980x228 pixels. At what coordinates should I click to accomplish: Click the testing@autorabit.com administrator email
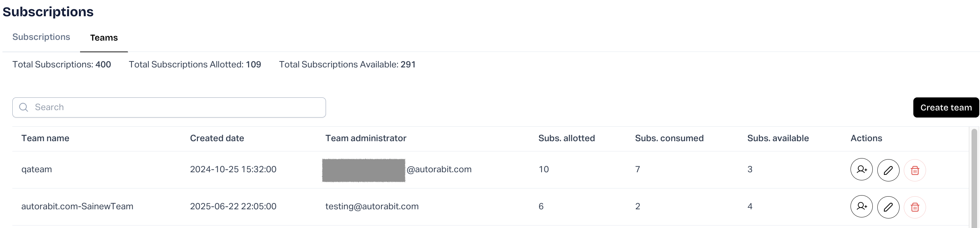[x=372, y=206]
